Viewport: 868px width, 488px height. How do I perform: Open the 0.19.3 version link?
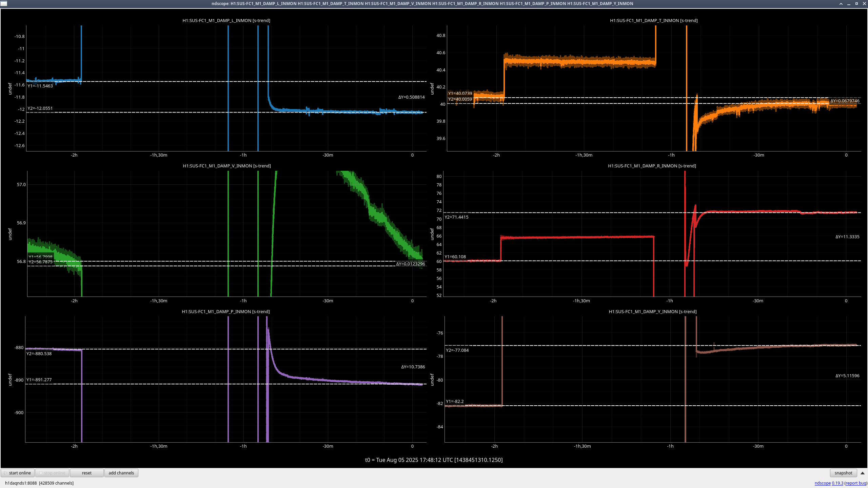pos(837,483)
